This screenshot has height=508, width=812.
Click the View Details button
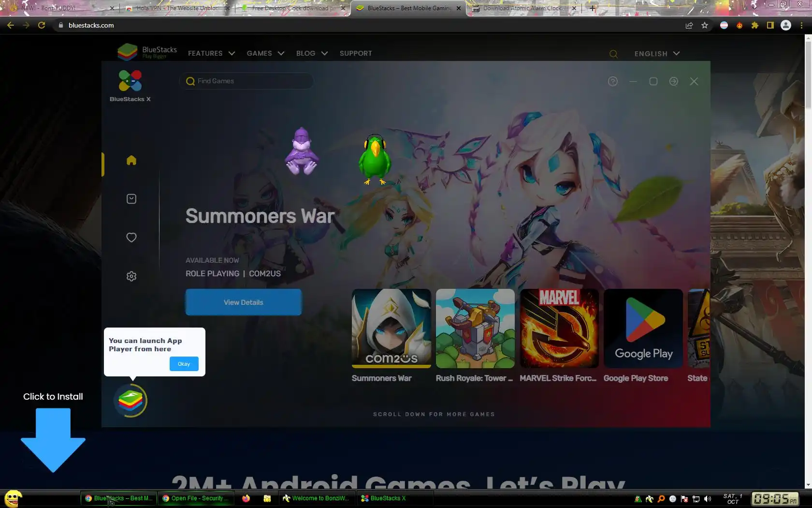[244, 302]
